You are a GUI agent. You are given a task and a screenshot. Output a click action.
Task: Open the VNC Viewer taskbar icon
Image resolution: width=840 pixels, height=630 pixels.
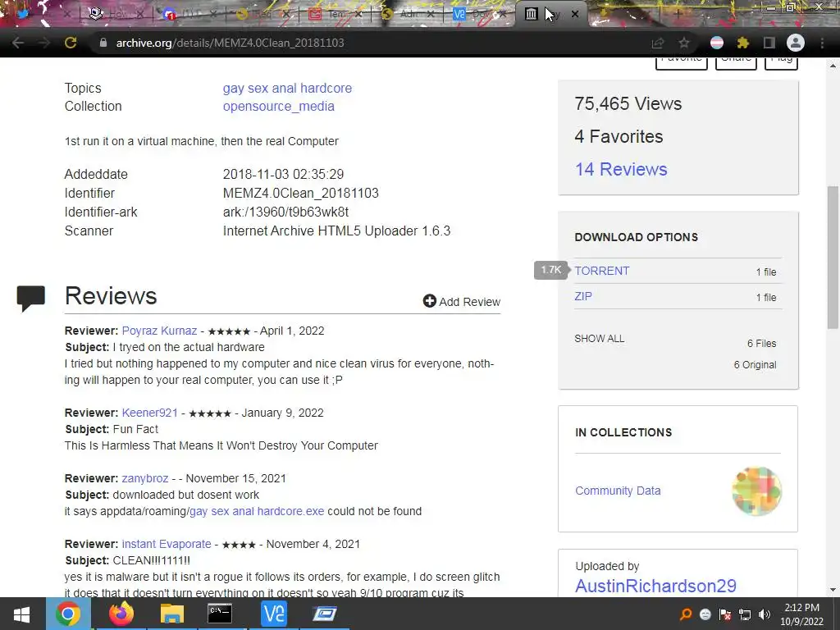[x=273, y=614]
